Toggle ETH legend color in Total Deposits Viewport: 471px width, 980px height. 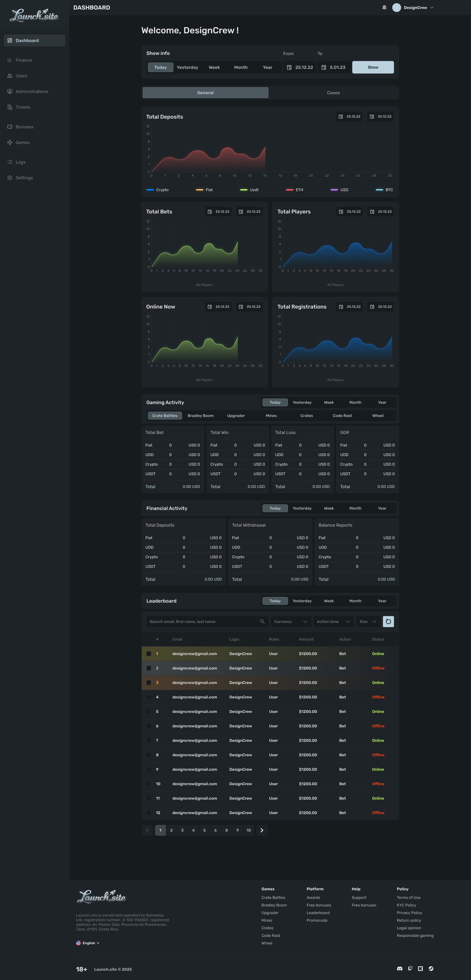[290, 190]
